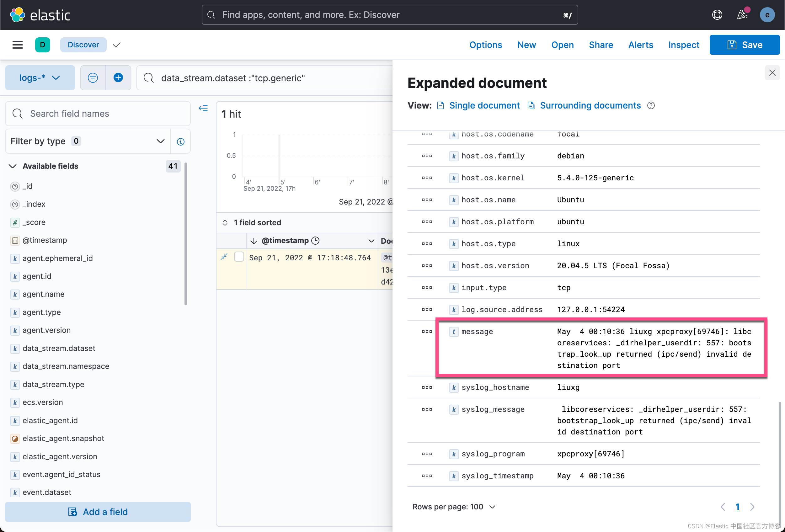Open the Help icon in the top bar

[x=717, y=14]
